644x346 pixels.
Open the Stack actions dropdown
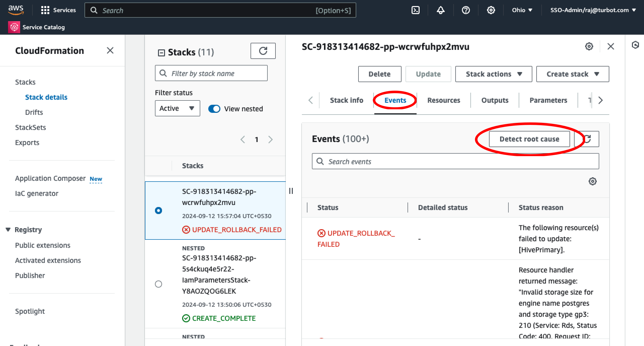point(493,74)
